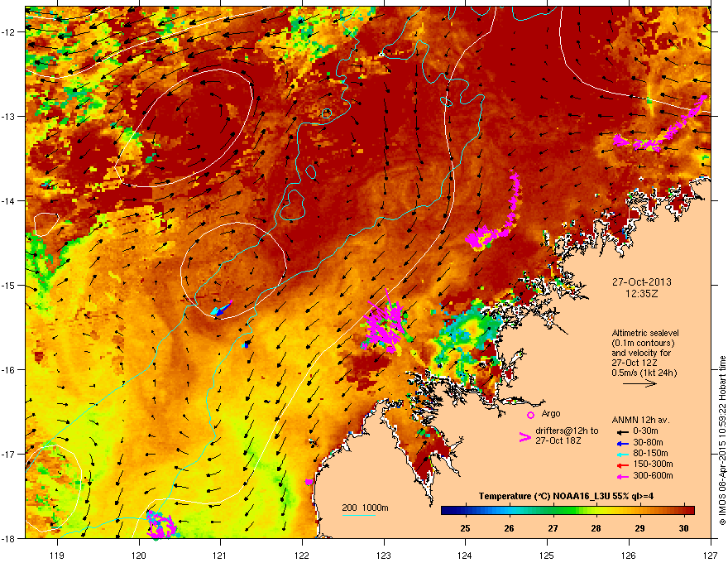728x563 pixels.
Task: Click the '30-80m' depth label
Action: [x=648, y=443]
